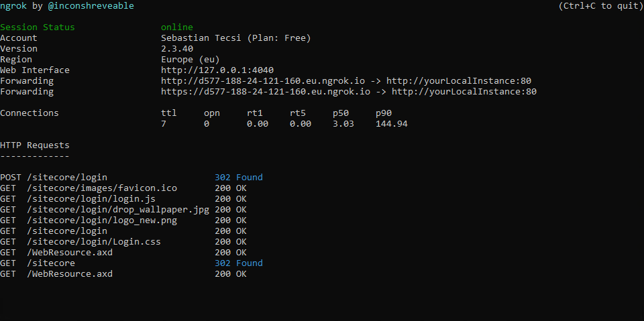This screenshot has height=321, width=644.
Task: Open the Web Interface URL 127.0.0.1:4040
Action: click(x=217, y=70)
